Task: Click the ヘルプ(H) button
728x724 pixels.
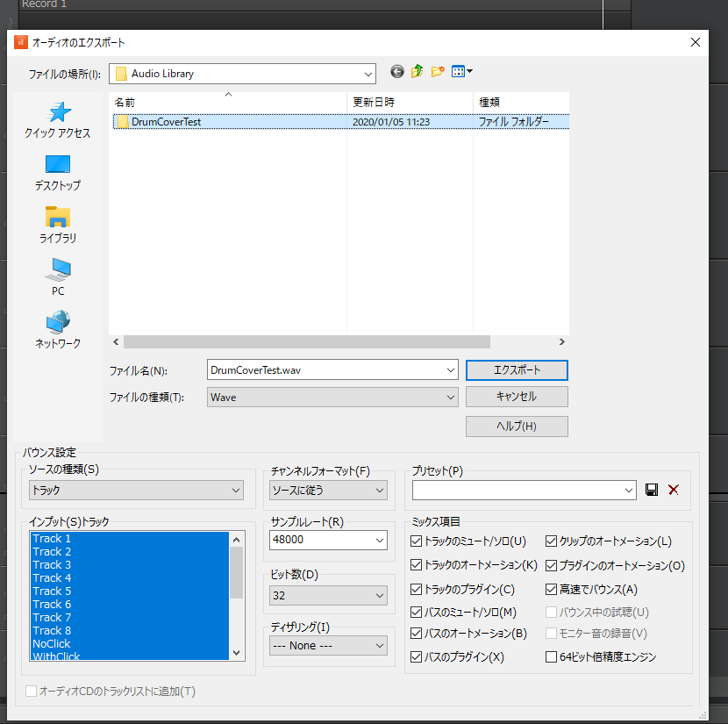Action: click(x=517, y=427)
